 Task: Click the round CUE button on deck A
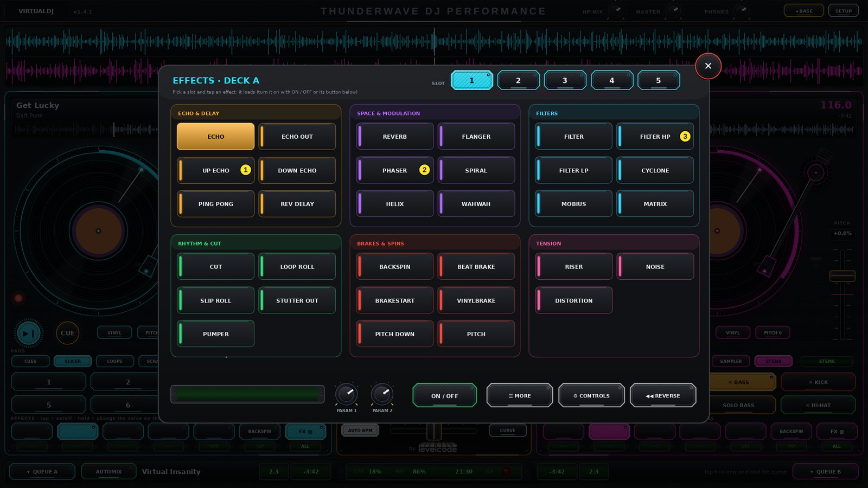(67, 333)
